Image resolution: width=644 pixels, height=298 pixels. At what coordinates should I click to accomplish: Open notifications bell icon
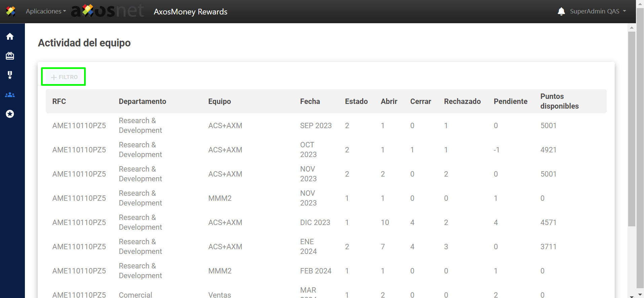(561, 11)
